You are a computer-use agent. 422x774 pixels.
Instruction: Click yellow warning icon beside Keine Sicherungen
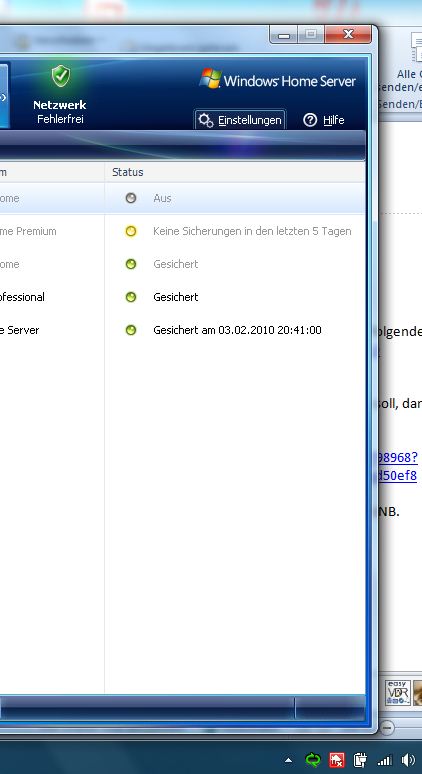point(131,231)
